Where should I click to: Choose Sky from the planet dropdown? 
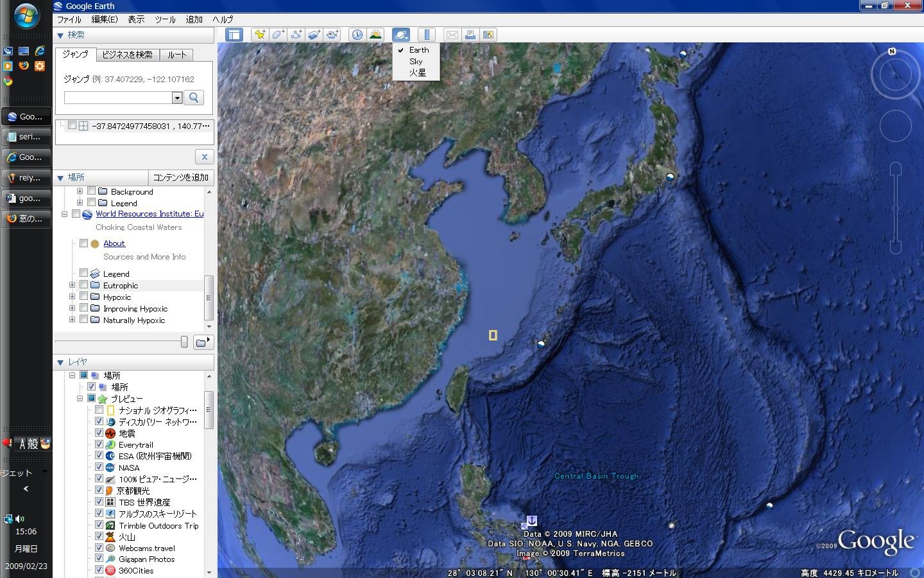coord(416,62)
